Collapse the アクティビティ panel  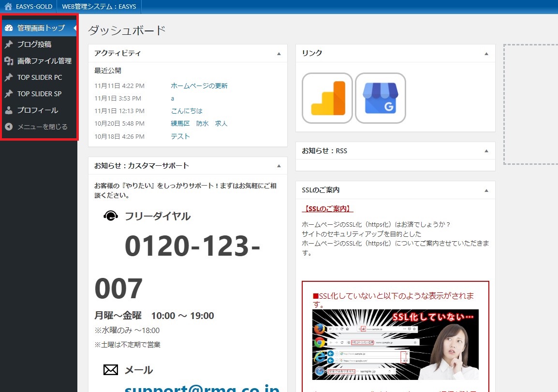pos(279,54)
